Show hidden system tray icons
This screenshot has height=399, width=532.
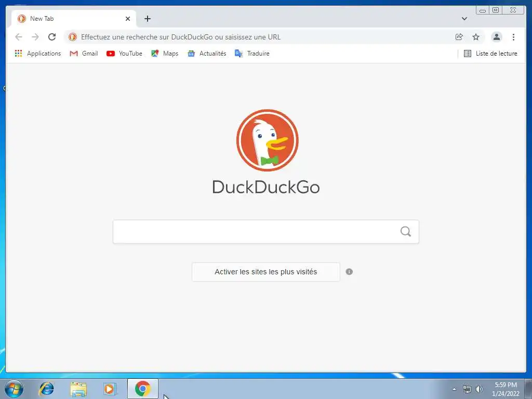point(454,389)
